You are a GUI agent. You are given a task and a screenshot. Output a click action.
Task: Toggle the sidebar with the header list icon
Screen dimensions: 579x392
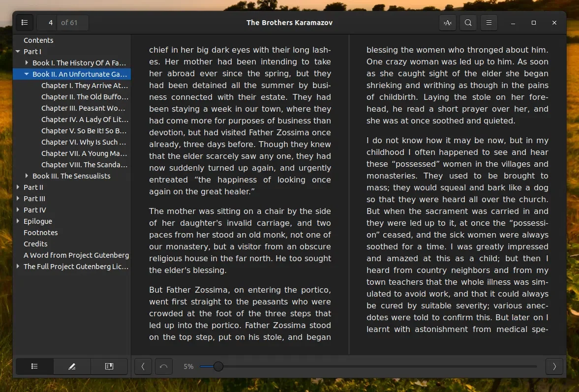[25, 23]
